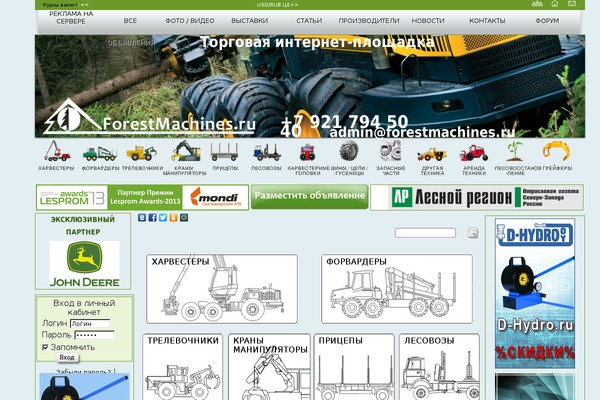The image size is (600, 400).
Task: Open the Лесной регион newspaper banner
Action: [477, 198]
